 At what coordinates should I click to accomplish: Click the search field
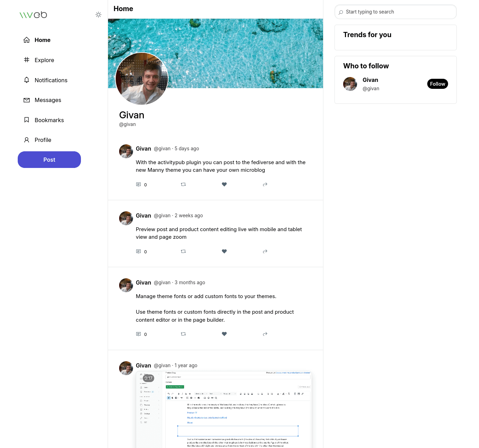396,12
